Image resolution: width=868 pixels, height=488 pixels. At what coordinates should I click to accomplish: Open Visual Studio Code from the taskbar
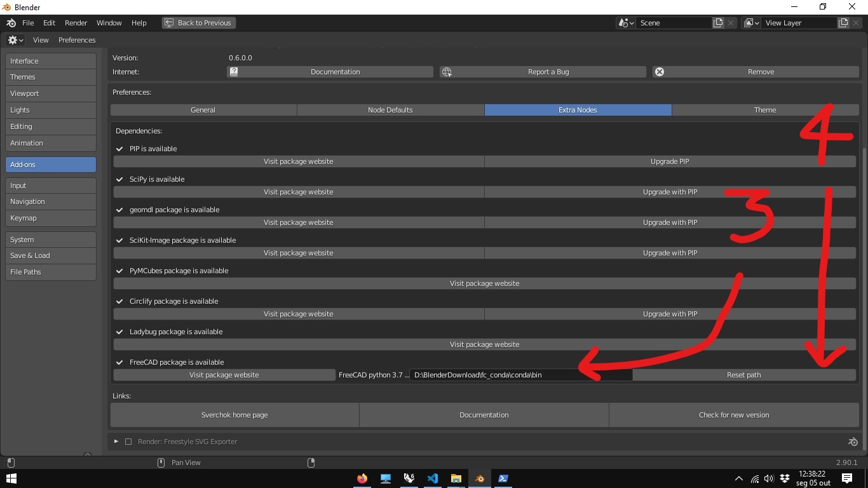coord(433,478)
